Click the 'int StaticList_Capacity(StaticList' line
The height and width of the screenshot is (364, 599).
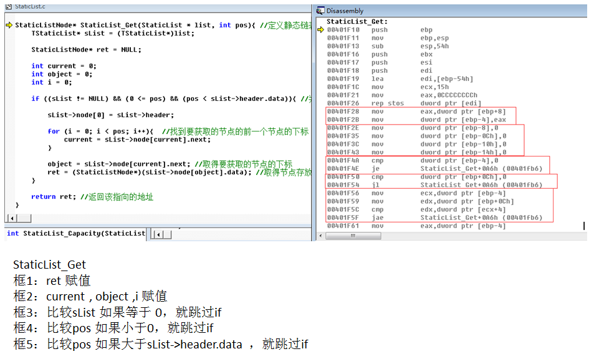coord(76,233)
